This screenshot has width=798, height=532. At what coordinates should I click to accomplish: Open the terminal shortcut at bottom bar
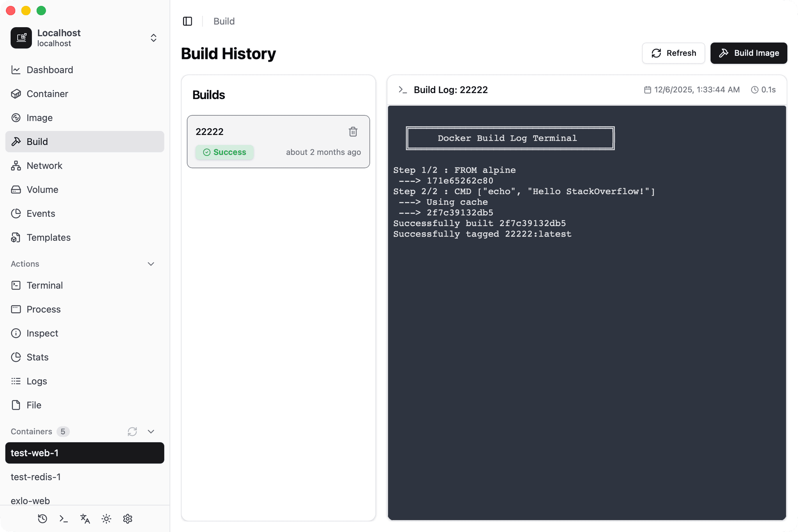[64, 519]
